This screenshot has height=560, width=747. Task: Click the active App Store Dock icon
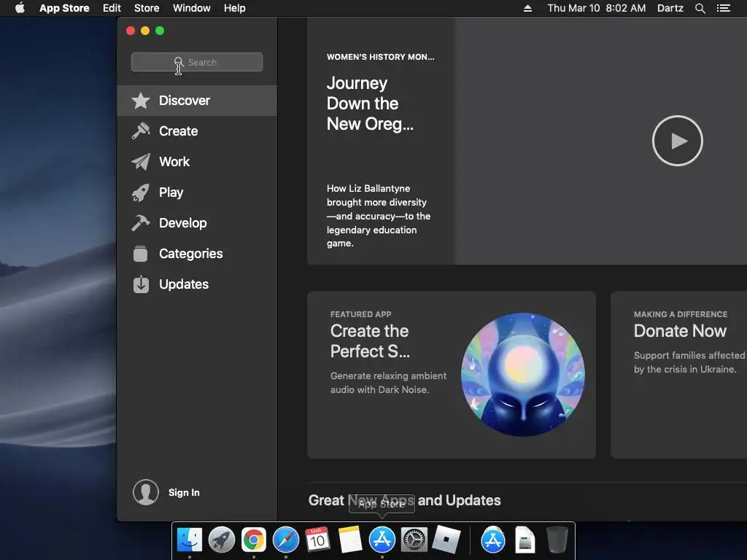[x=382, y=540]
